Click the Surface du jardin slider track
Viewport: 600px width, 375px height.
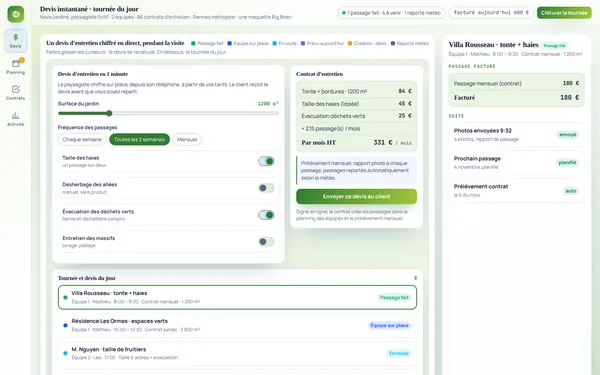point(168,113)
